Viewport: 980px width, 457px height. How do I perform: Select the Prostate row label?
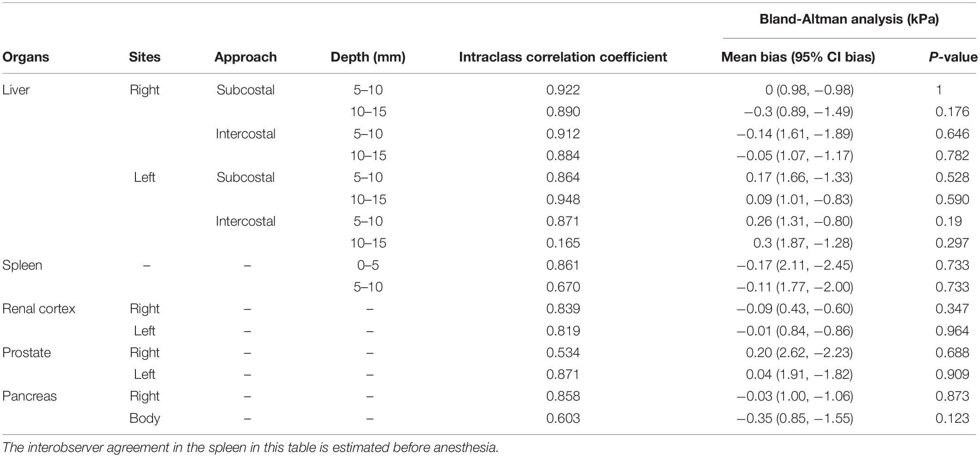point(27,352)
